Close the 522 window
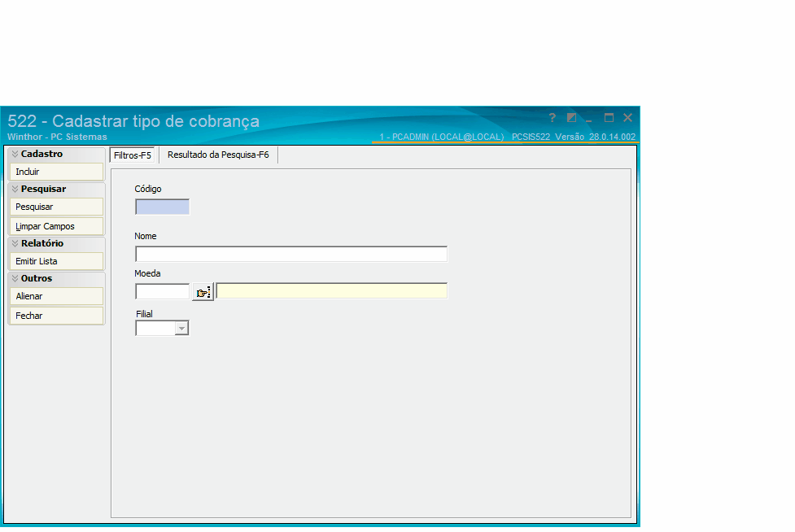The image size is (795, 532). 627,118
